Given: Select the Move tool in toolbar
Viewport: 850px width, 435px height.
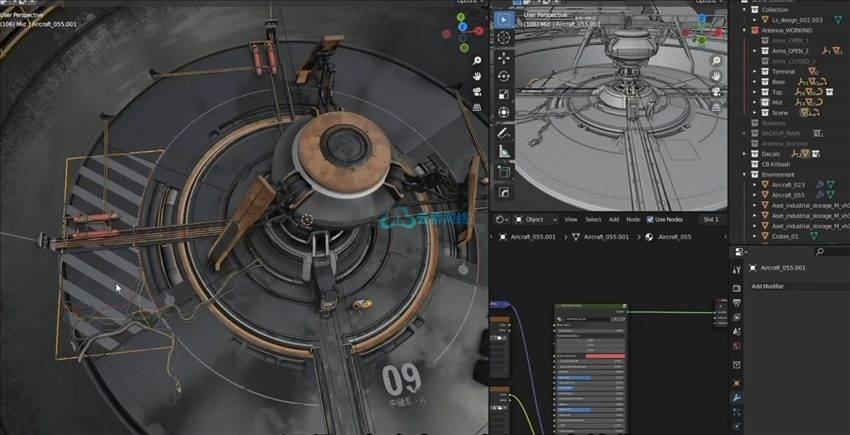Looking at the screenshot, I should (x=504, y=58).
